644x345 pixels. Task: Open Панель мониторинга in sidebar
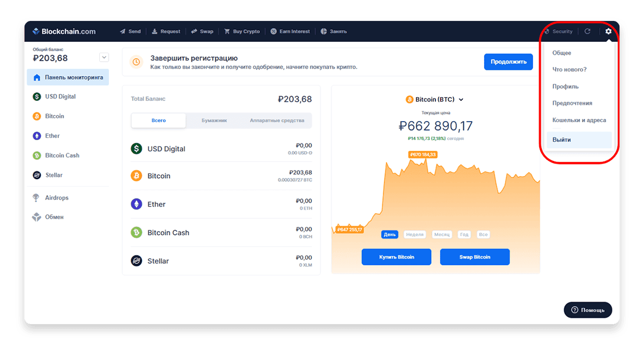pos(68,78)
